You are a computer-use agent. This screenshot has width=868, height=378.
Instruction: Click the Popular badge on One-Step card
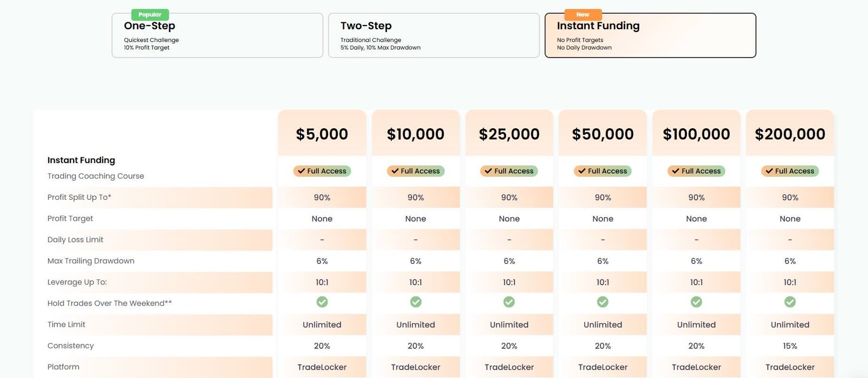coord(150,14)
